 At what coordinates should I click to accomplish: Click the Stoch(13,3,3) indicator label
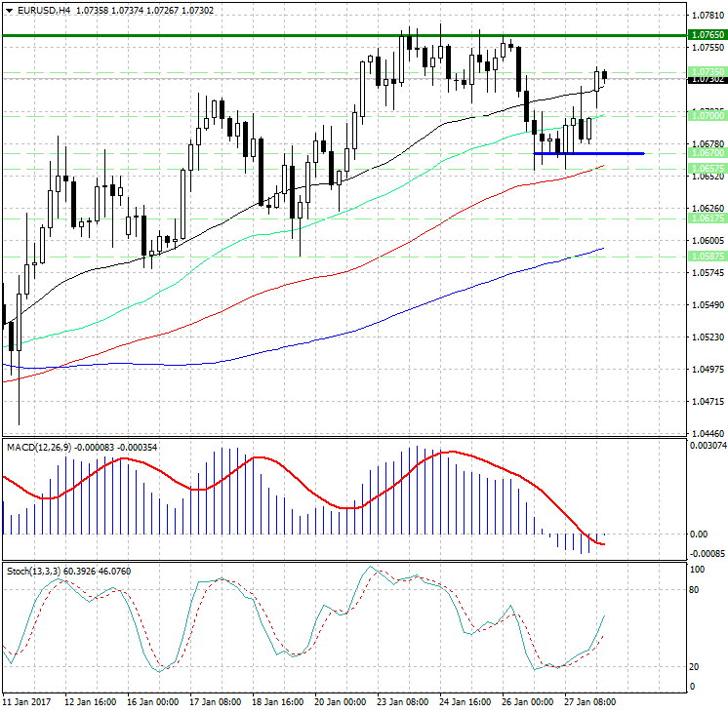pos(33,572)
